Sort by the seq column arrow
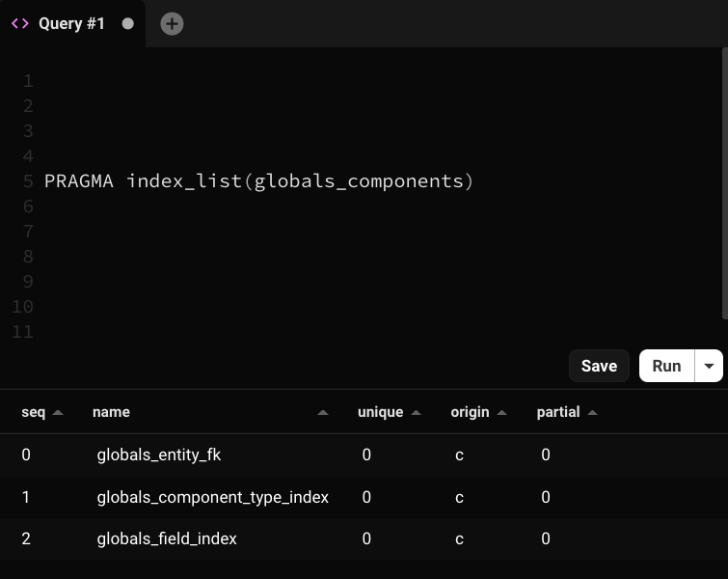Screen dimensions: 728x579 point(58,412)
